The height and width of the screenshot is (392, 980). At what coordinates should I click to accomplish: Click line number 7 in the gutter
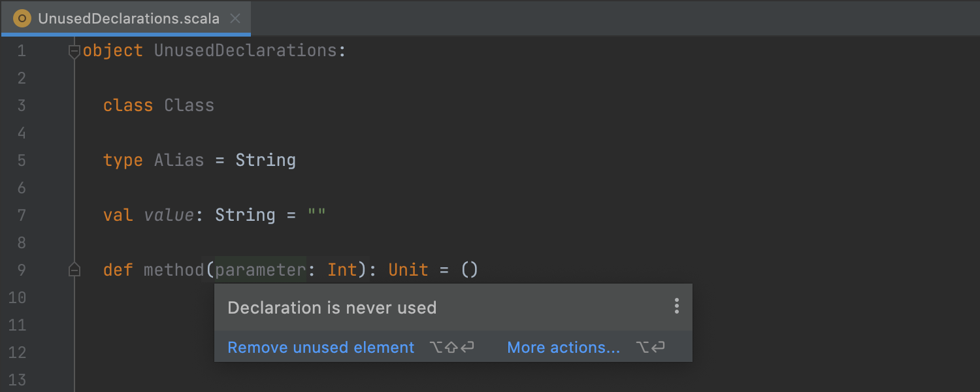pos(22,216)
